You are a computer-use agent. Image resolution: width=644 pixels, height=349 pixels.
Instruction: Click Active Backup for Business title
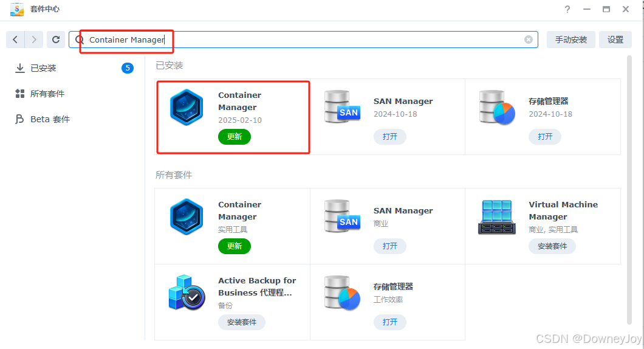257,286
